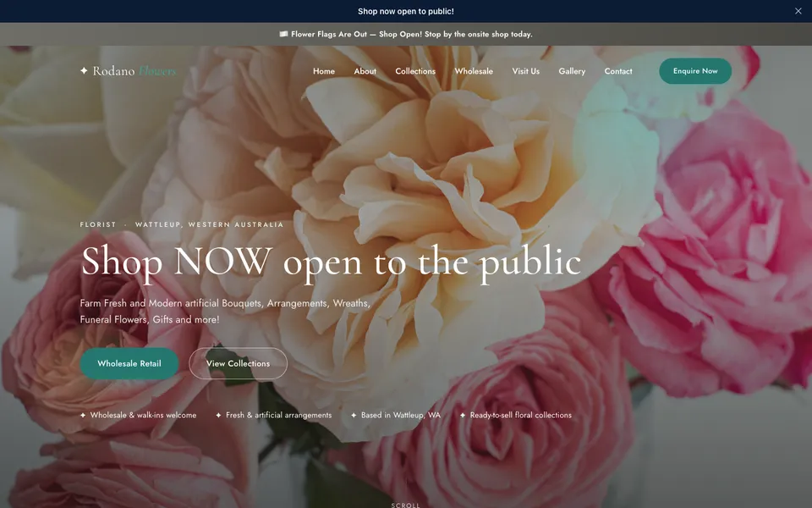The height and width of the screenshot is (508, 812).
Task: Click the flag icon in the Flower Flags banner
Action: point(283,34)
